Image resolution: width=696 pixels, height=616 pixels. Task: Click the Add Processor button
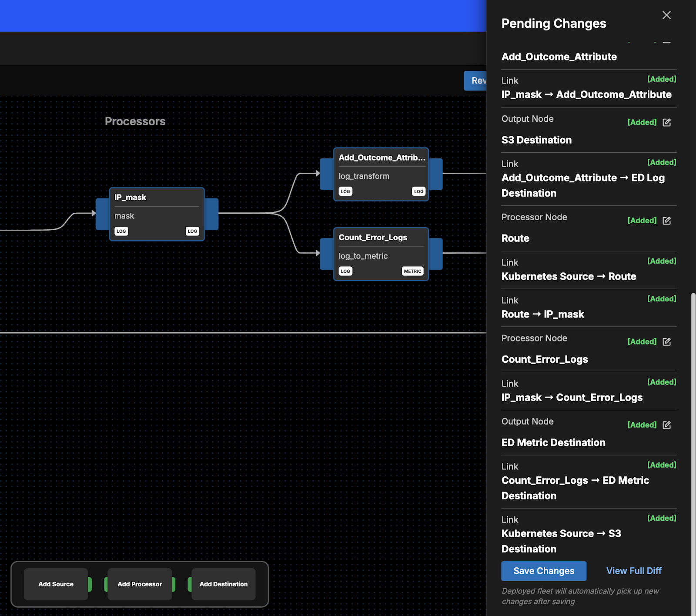[140, 584]
